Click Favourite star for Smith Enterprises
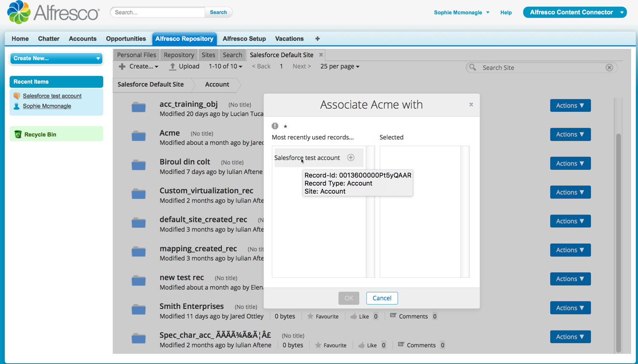638x364 pixels. [311, 316]
